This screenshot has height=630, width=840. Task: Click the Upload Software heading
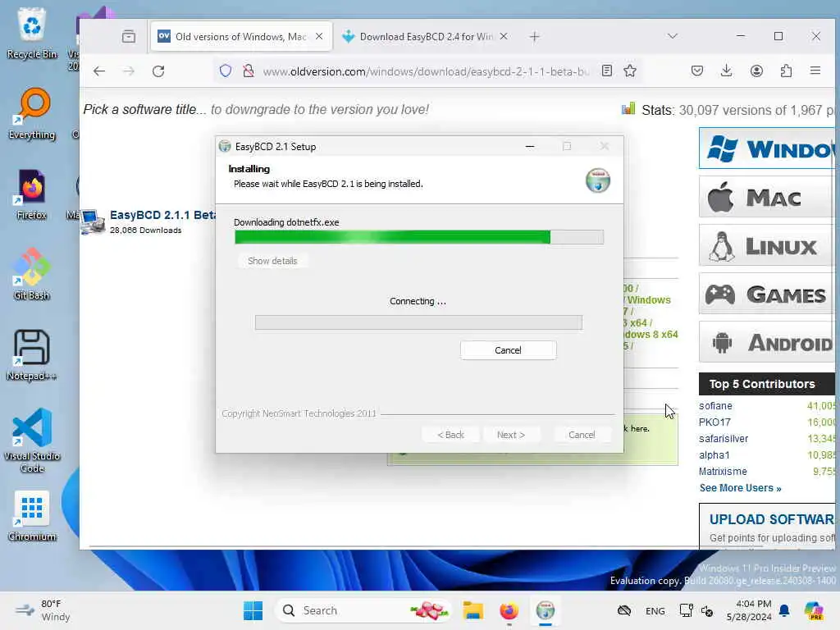point(771,519)
